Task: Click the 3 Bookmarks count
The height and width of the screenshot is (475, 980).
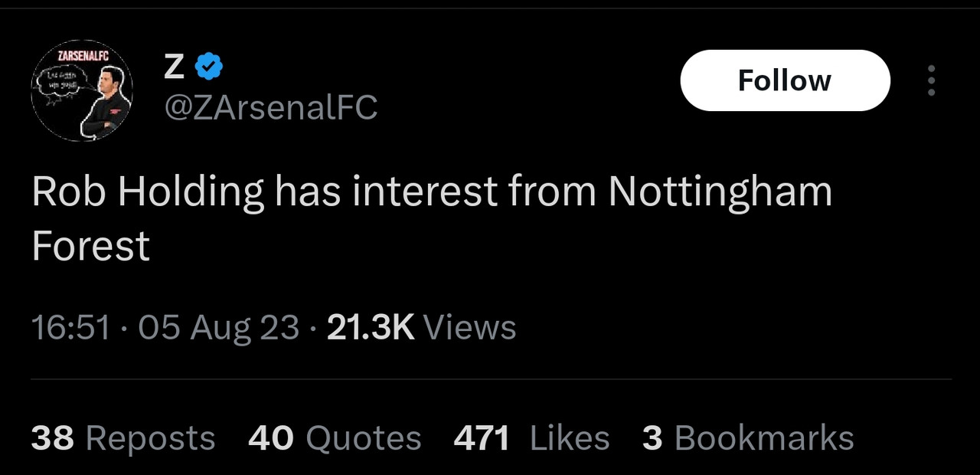Action: pyautogui.click(x=748, y=438)
